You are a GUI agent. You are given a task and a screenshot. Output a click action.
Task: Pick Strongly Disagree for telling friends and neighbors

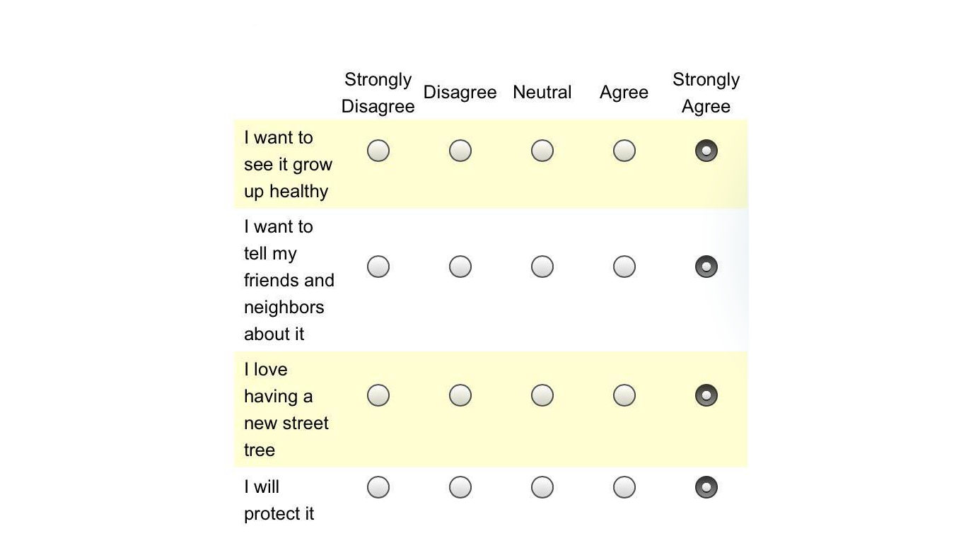pos(378,267)
